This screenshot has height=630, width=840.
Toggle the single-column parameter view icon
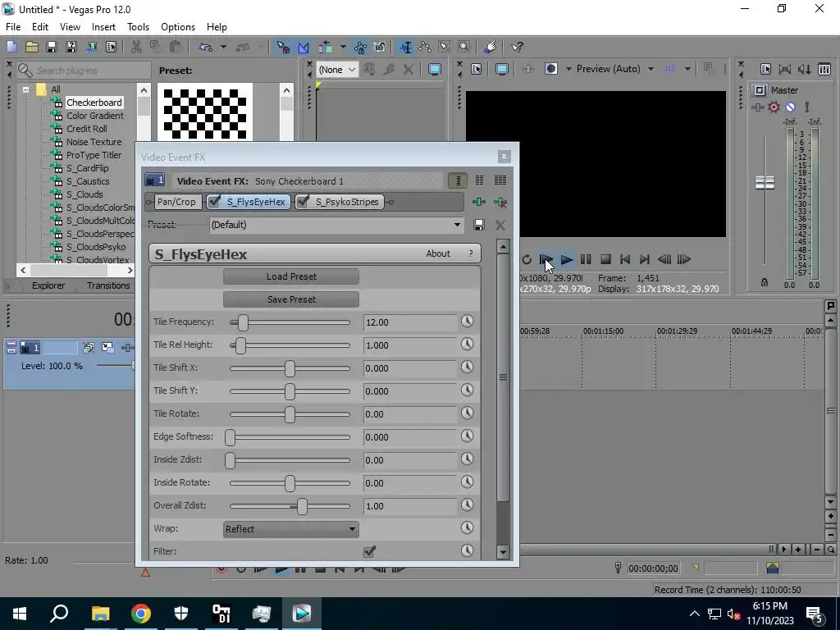pos(458,180)
